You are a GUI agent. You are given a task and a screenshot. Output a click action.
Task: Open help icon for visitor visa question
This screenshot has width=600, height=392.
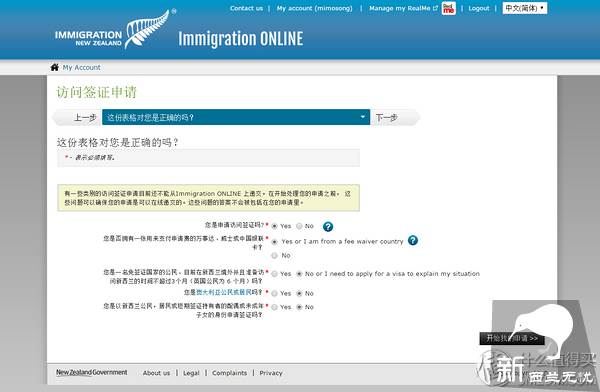pyautogui.click(x=328, y=227)
